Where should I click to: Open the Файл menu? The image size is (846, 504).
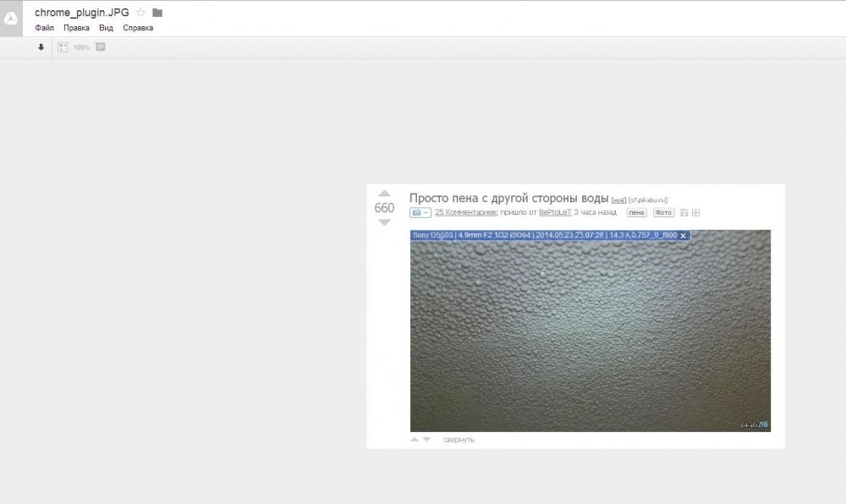tap(44, 28)
